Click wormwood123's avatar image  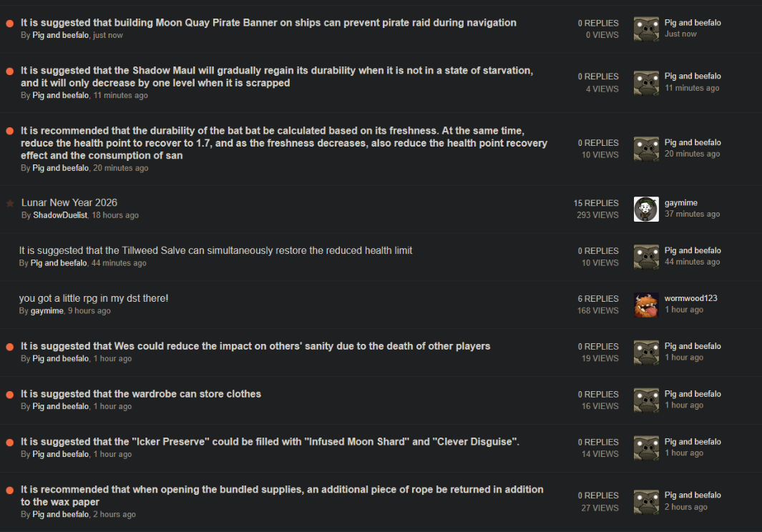(x=646, y=305)
